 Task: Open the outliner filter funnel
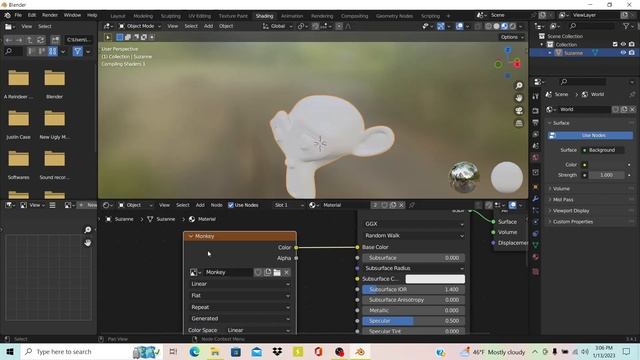tap(626, 26)
